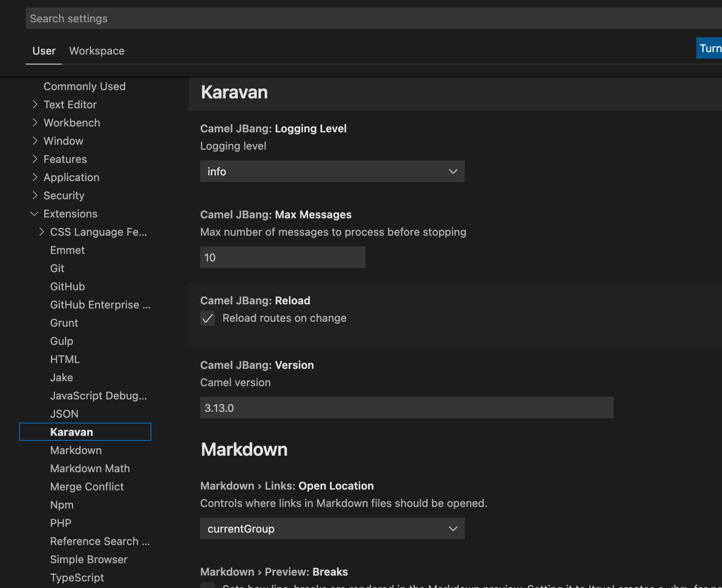Screen dimensions: 722x588
Task: Expand CSS Language Features settings
Action: pos(42,232)
